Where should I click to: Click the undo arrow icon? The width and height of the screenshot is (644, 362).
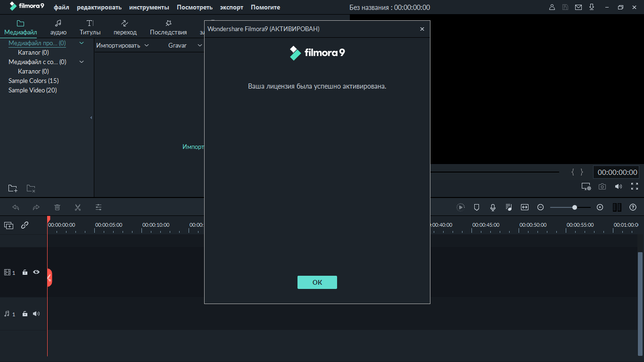(x=16, y=207)
